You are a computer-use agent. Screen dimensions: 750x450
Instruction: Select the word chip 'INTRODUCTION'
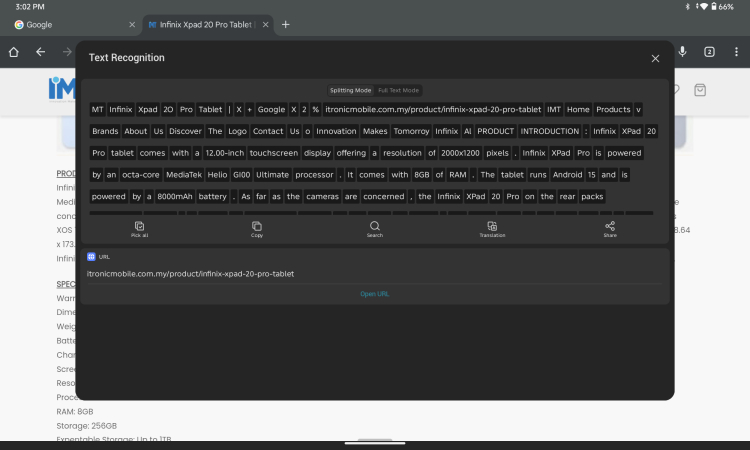(x=550, y=131)
